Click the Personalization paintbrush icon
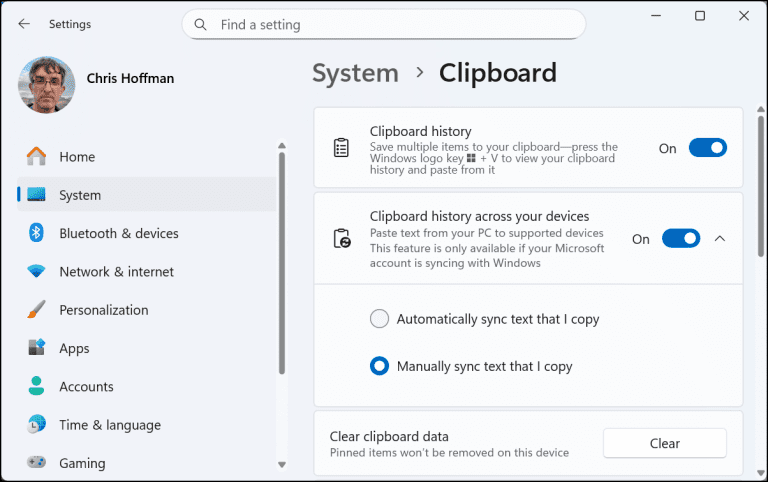The width and height of the screenshot is (768, 482). (x=37, y=310)
